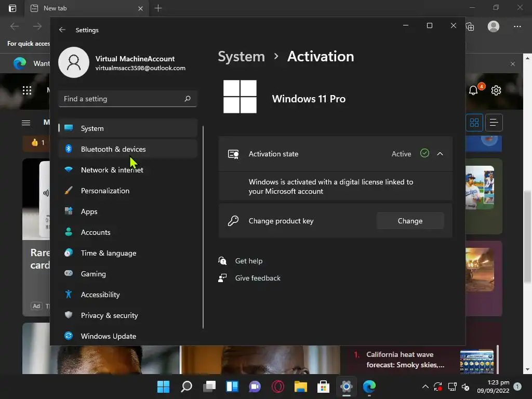
Task: Open Personalization settings
Action: point(128,191)
